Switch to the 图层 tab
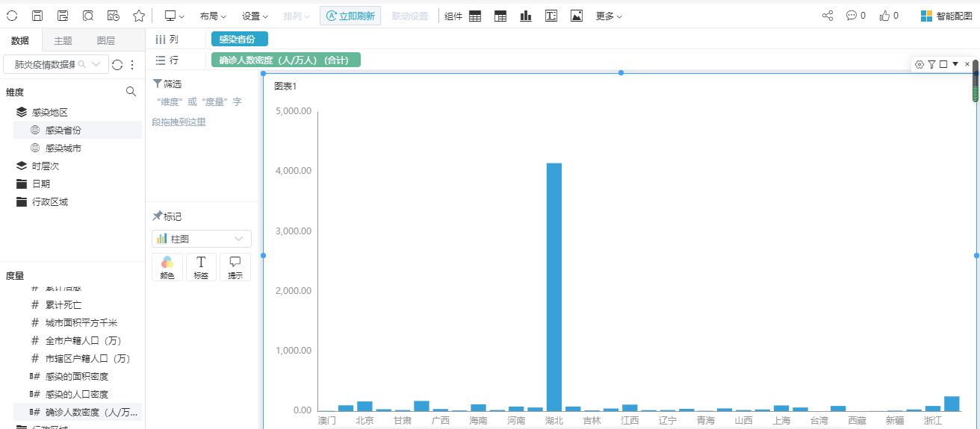The image size is (980, 429). (x=106, y=41)
